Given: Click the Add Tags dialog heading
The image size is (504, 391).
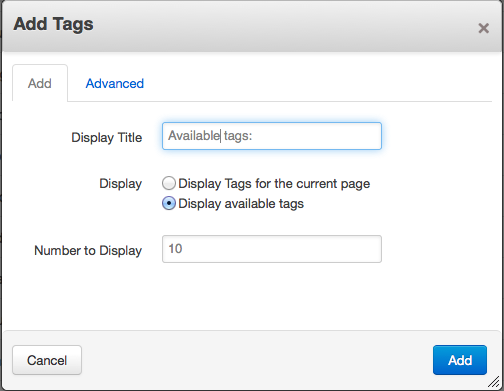Looking at the screenshot, I should tap(53, 25).
